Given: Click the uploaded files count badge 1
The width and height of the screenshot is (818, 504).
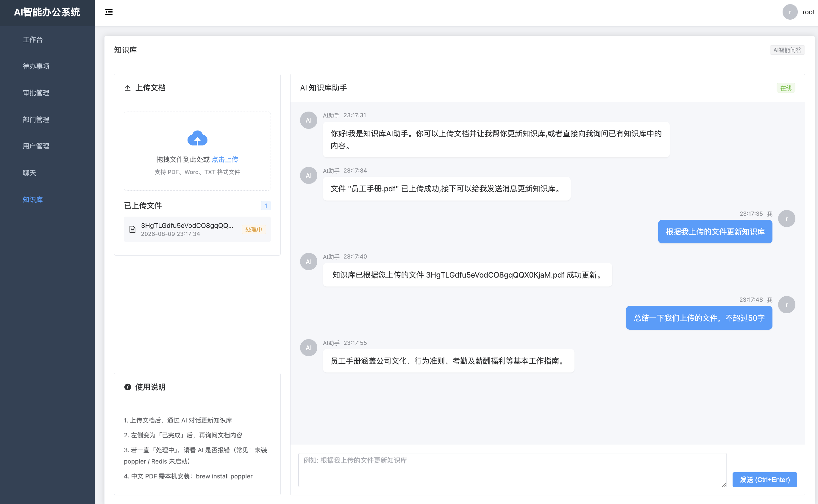Looking at the screenshot, I should click(x=266, y=206).
